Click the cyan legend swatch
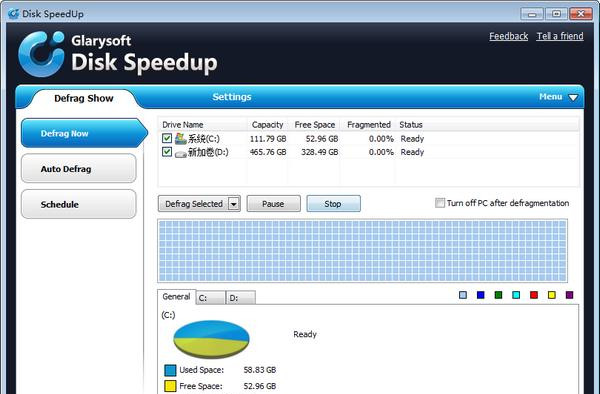This screenshot has width=600, height=394. pos(516,295)
